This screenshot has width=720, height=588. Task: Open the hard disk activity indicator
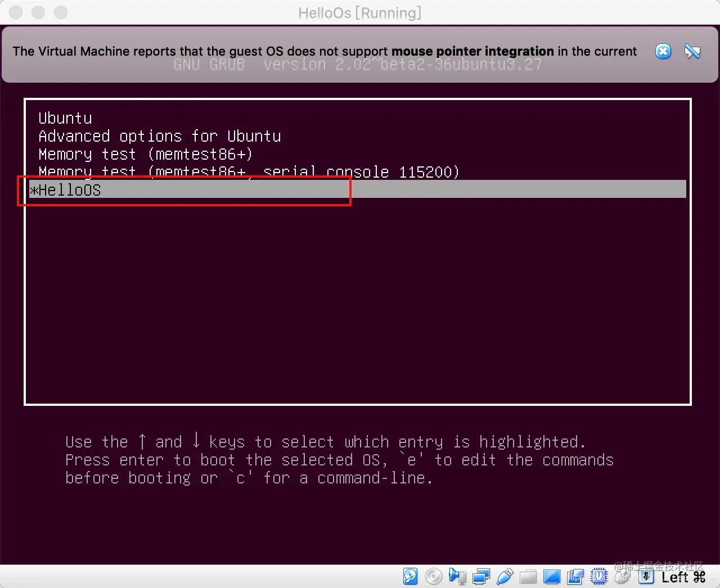click(x=410, y=576)
